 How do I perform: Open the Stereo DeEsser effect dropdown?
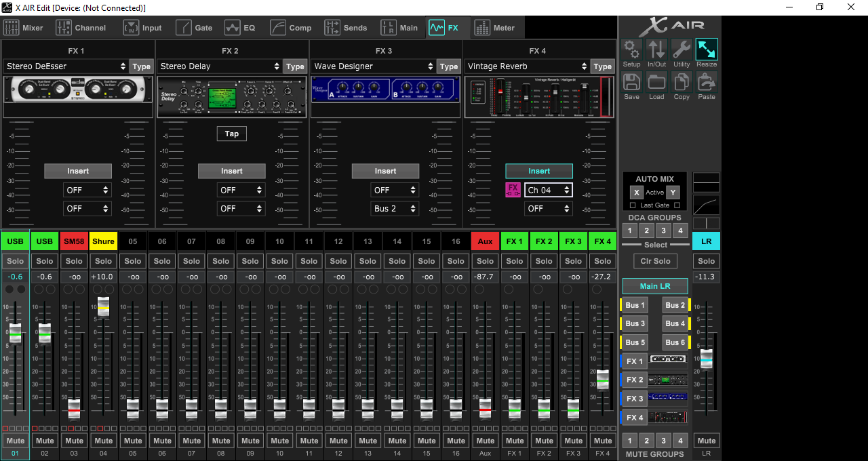(x=66, y=66)
